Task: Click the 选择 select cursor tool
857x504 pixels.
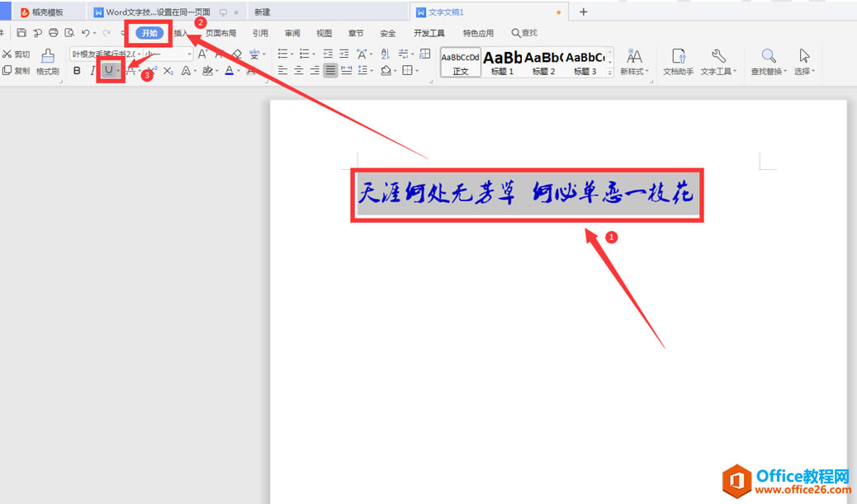Action: click(x=804, y=62)
